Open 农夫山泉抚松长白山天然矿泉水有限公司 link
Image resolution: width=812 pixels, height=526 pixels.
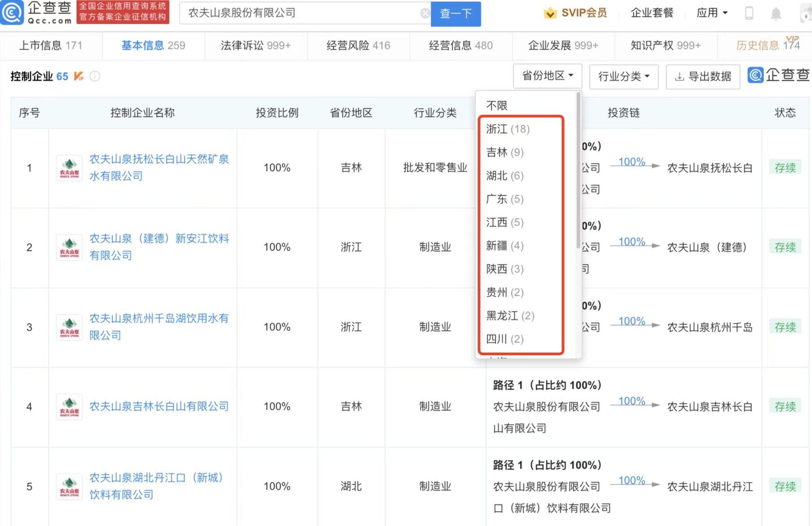coord(159,167)
